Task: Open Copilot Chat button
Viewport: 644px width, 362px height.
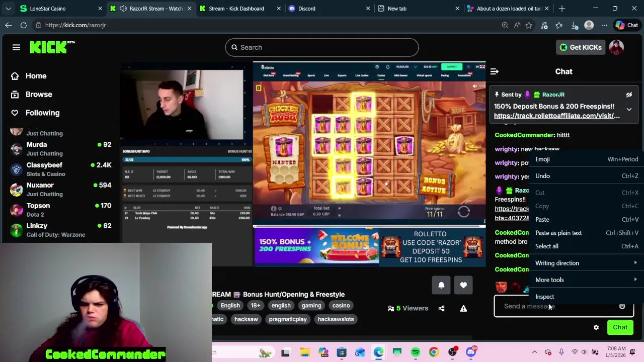Action: [626, 25]
